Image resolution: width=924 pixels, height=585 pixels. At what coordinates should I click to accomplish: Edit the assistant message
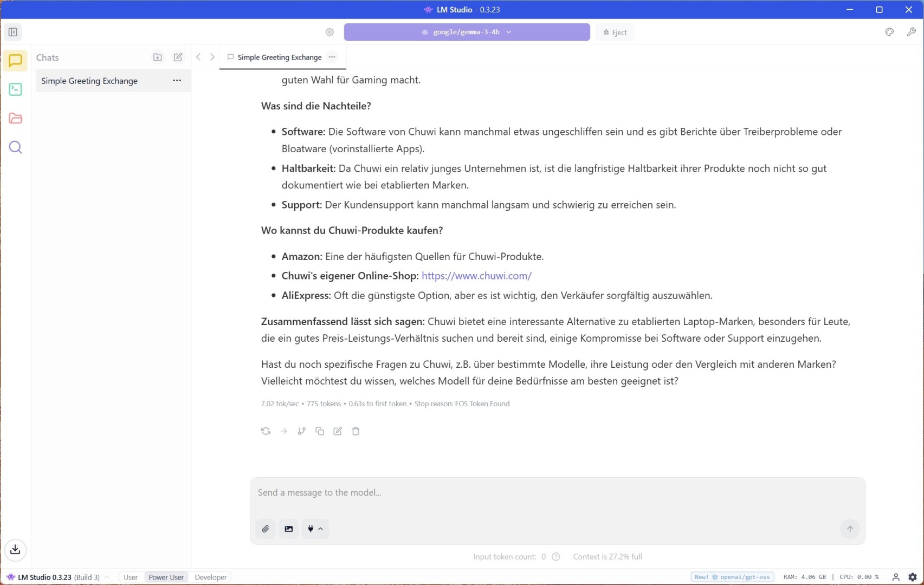pyautogui.click(x=338, y=431)
